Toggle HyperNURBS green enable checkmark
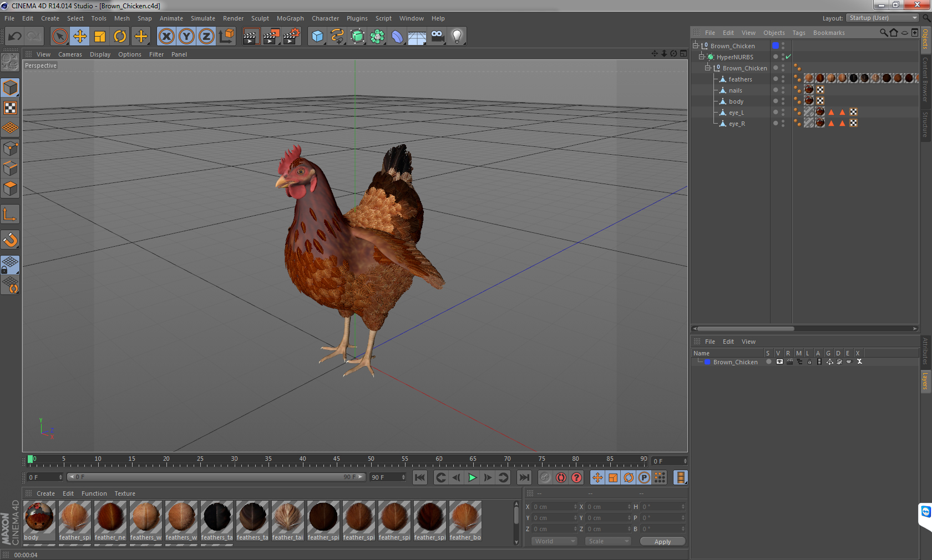Image resolution: width=932 pixels, height=560 pixels. [788, 57]
